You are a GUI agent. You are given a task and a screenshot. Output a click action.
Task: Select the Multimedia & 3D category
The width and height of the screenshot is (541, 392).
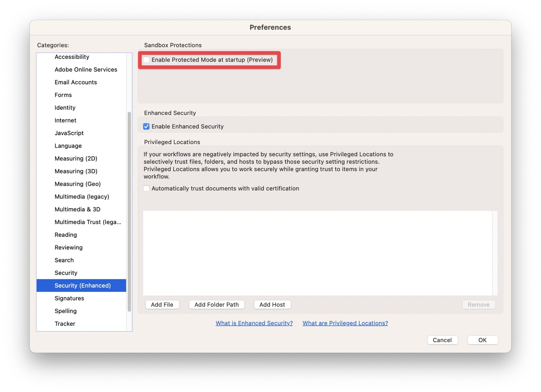coord(78,209)
